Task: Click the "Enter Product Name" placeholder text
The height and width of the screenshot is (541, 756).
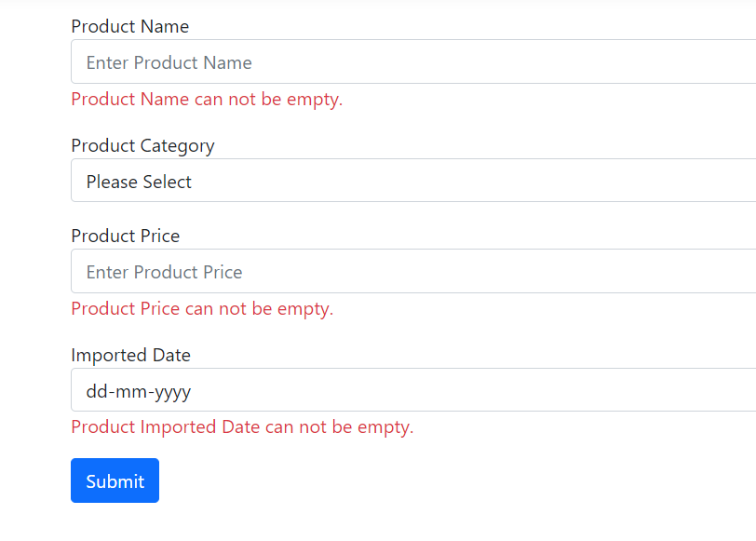Action: pyautogui.click(x=169, y=63)
